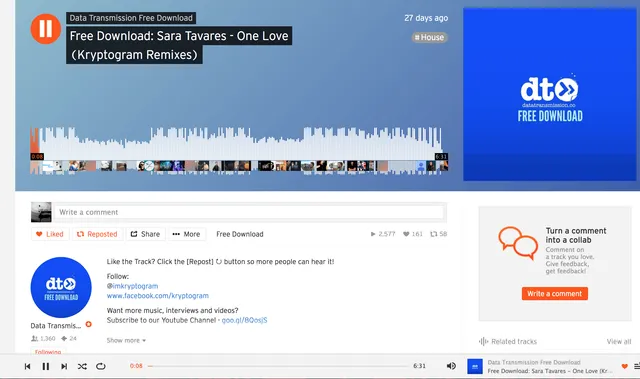640x379 pixels.
Task: Mute volume with speaker icon
Action: pyautogui.click(x=451, y=366)
